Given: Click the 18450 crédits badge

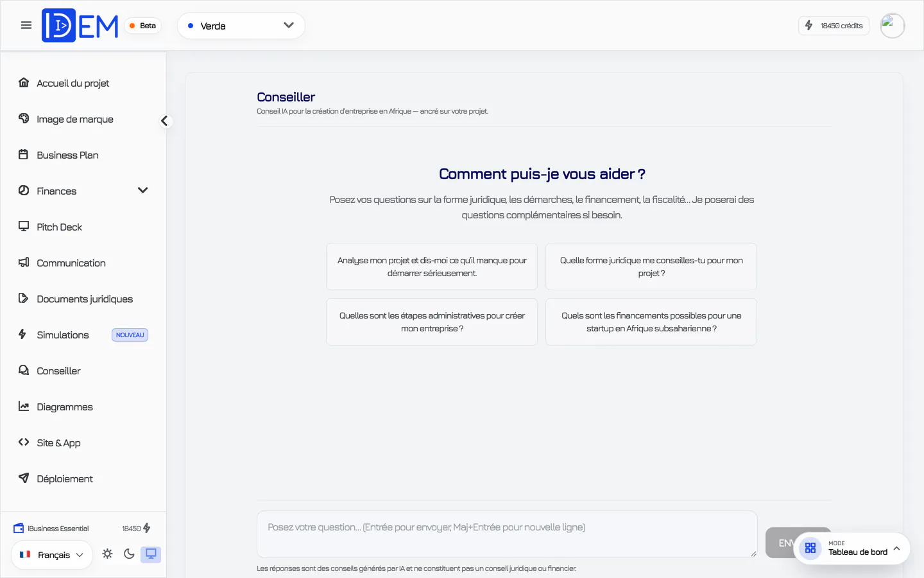Looking at the screenshot, I should [834, 26].
